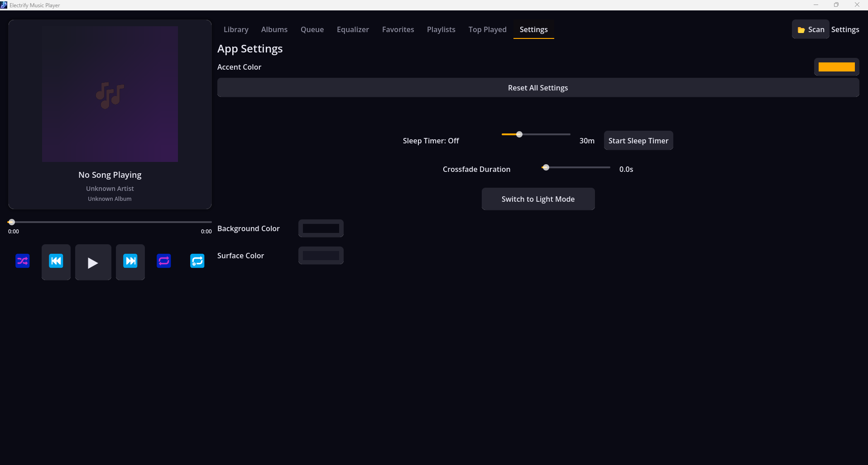
Task: Click the 'No Song Playing' title
Action: point(110,175)
